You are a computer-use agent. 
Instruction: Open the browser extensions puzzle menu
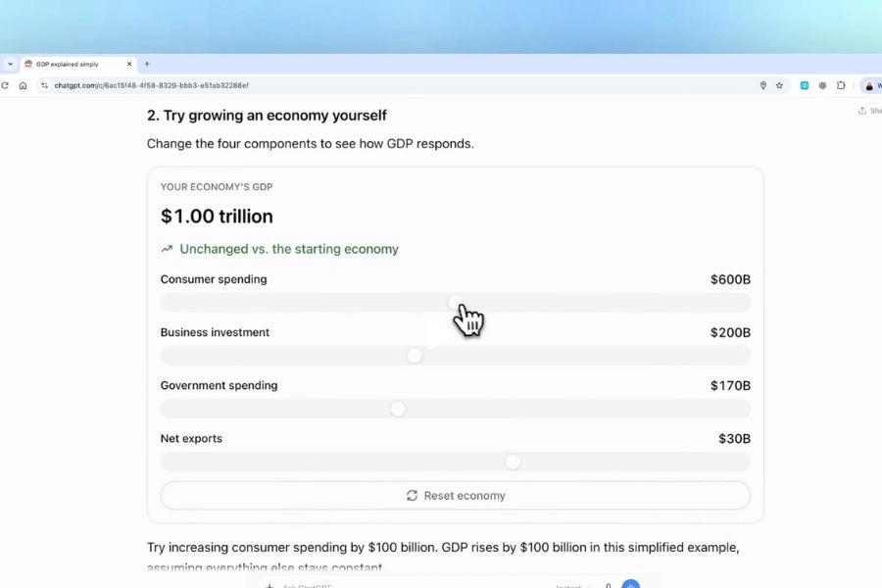click(x=841, y=85)
